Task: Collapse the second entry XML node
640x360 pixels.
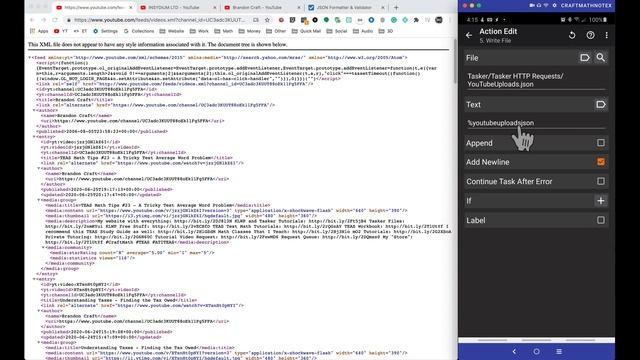Action: coord(34,280)
